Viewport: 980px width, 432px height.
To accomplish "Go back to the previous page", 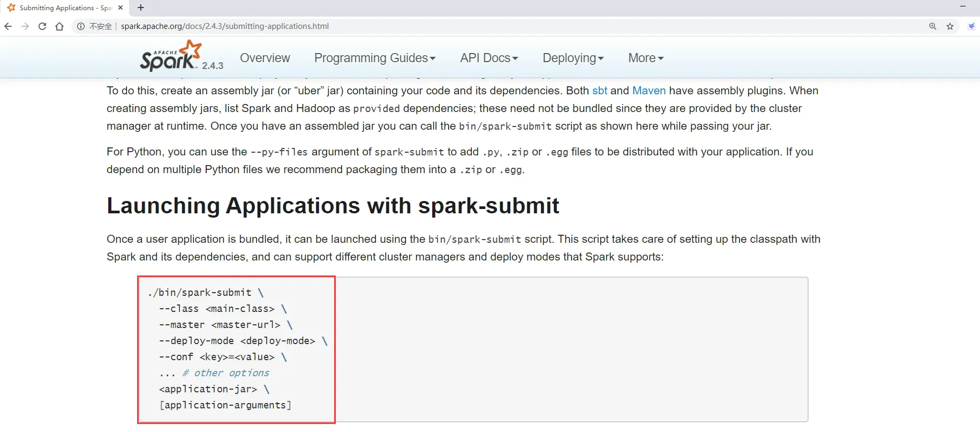I will tap(8, 26).
